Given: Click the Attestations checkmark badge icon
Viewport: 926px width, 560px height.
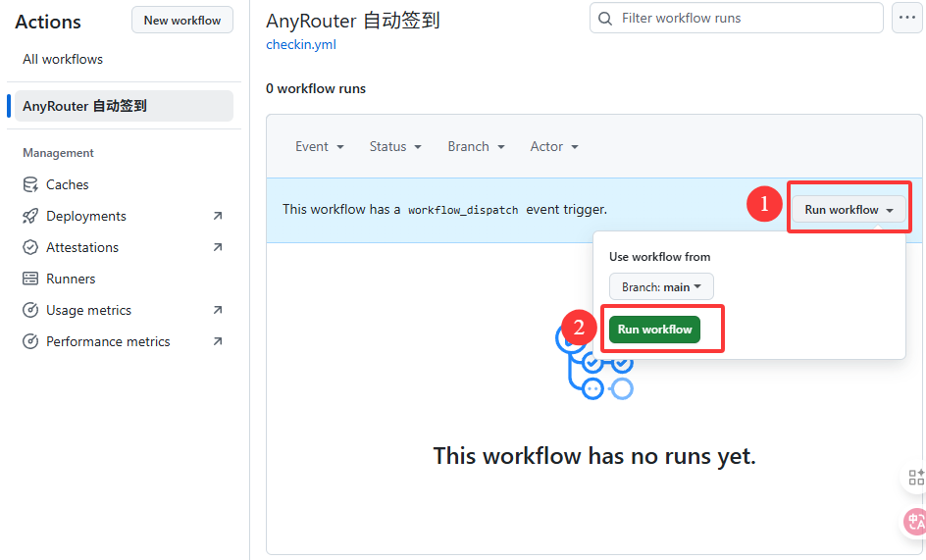Looking at the screenshot, I should [30, 247].
